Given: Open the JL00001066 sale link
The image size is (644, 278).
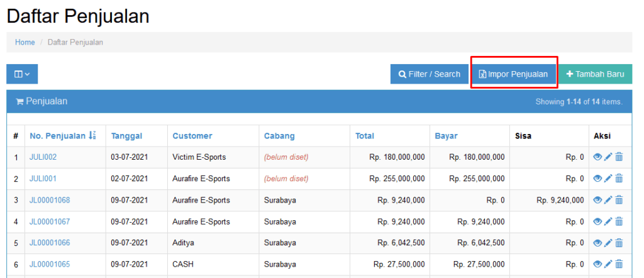Looking at the screenshot, I should [50, 243].
